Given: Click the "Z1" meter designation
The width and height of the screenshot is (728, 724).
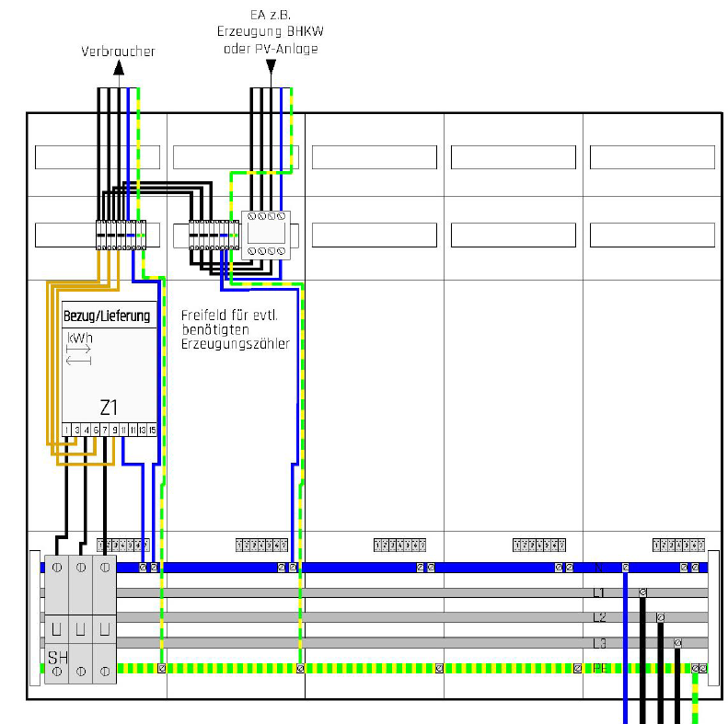Looking at the screenshot, I should click(x=109, y=408).
